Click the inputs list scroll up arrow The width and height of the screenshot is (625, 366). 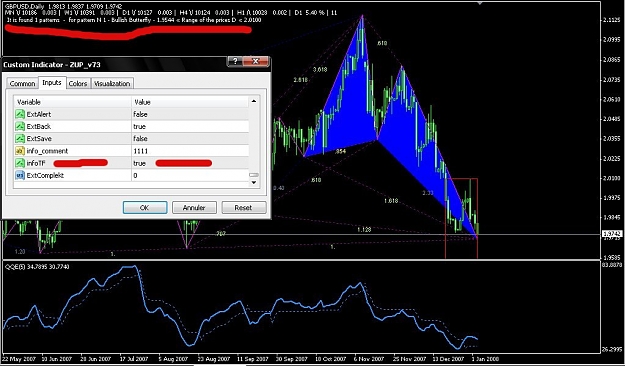254,101
